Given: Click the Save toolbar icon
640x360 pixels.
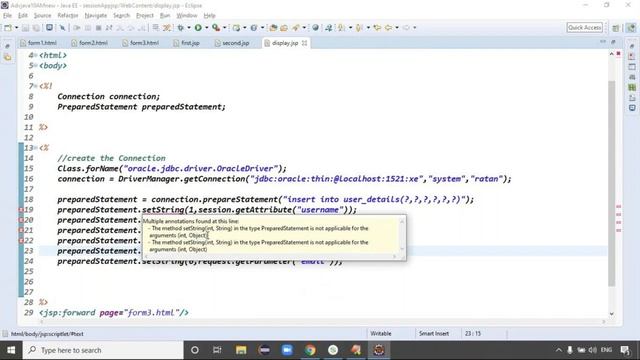Looking at the screenshot, I should [25, 28].
